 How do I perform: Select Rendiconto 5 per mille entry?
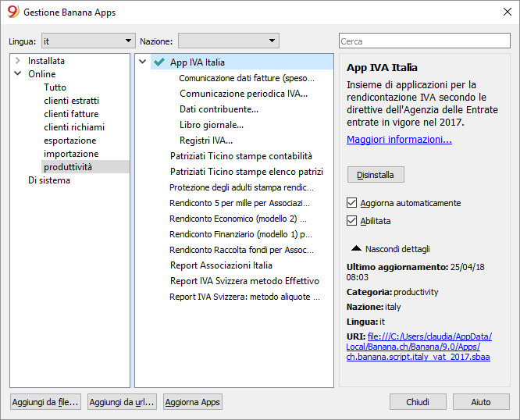pyautogui.click(x=240, y=203)
